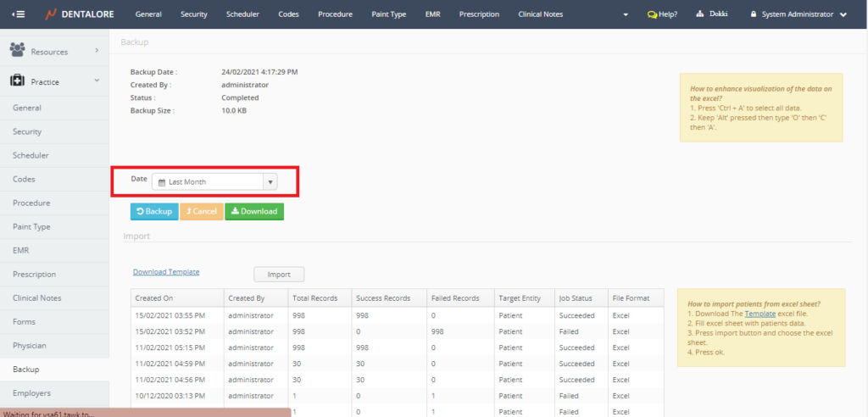Screen dimensions: 868x417
Task: Open the top navigation overflow caret
Action: click(626, 15)
